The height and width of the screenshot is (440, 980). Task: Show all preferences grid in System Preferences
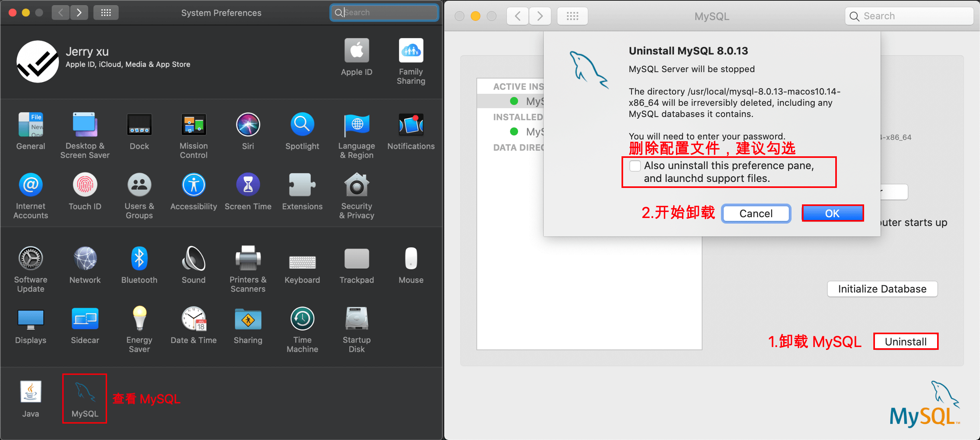106,13
